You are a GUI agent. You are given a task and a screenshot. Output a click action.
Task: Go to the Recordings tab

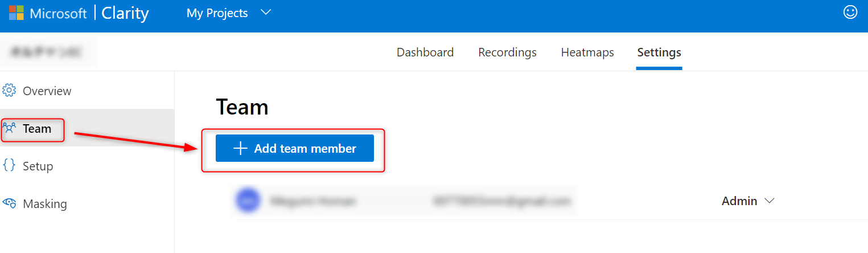[x=507, y=52]
